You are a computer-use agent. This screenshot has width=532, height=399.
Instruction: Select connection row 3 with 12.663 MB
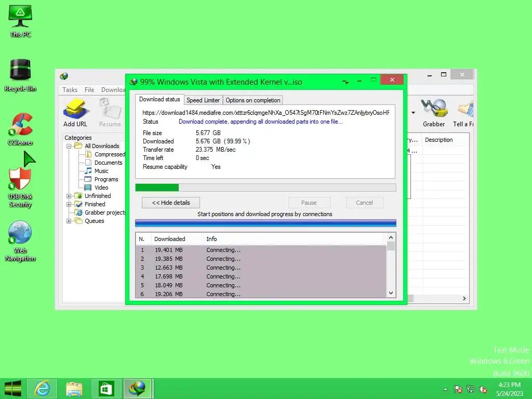pos(261,268)
